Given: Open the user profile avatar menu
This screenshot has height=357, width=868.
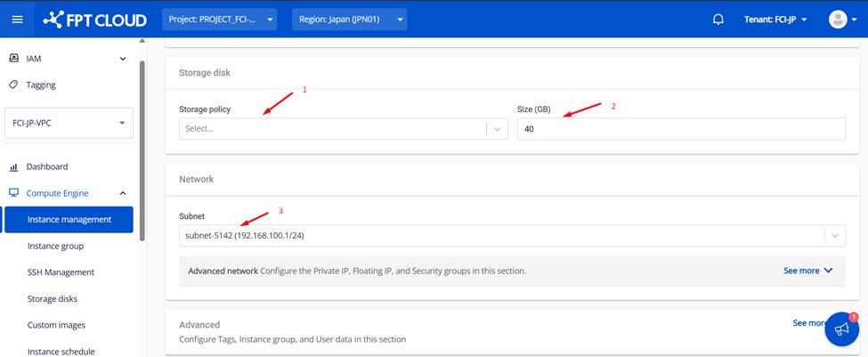Looking at the screenshot, I should (837, 20).
